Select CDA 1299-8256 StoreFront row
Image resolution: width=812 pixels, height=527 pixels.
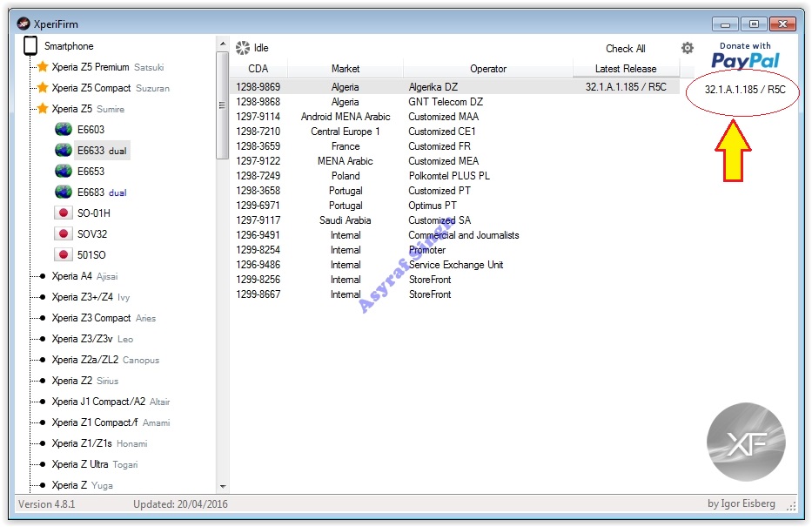pos(454,280)
